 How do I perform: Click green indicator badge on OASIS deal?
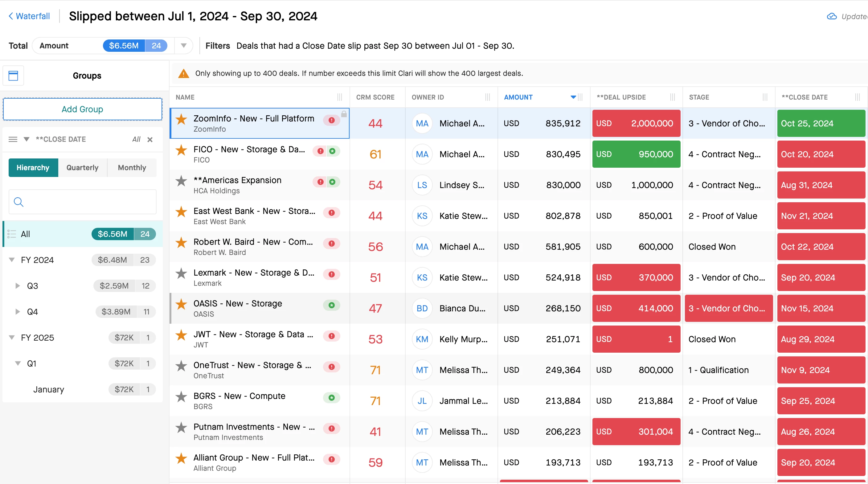click(332, 305)
